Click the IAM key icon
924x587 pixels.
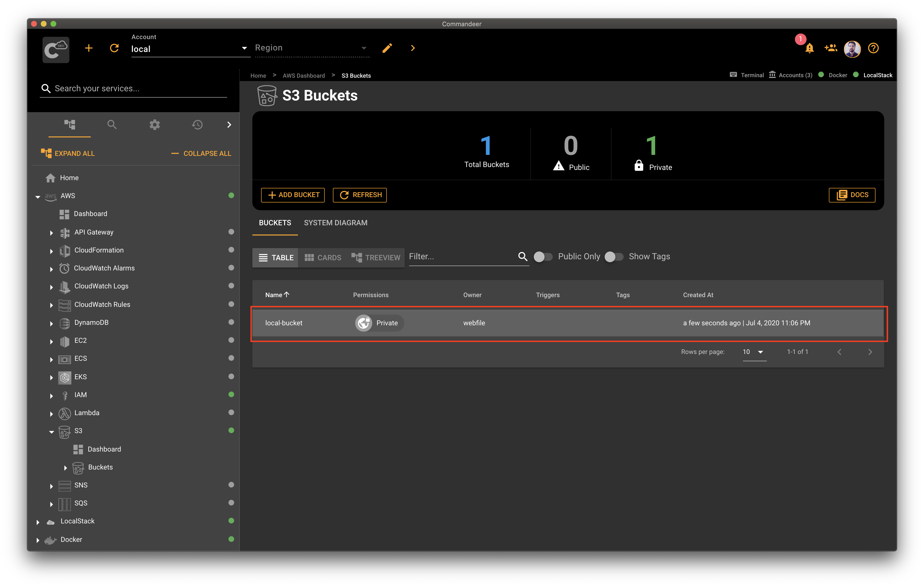(x=65, y=395)
